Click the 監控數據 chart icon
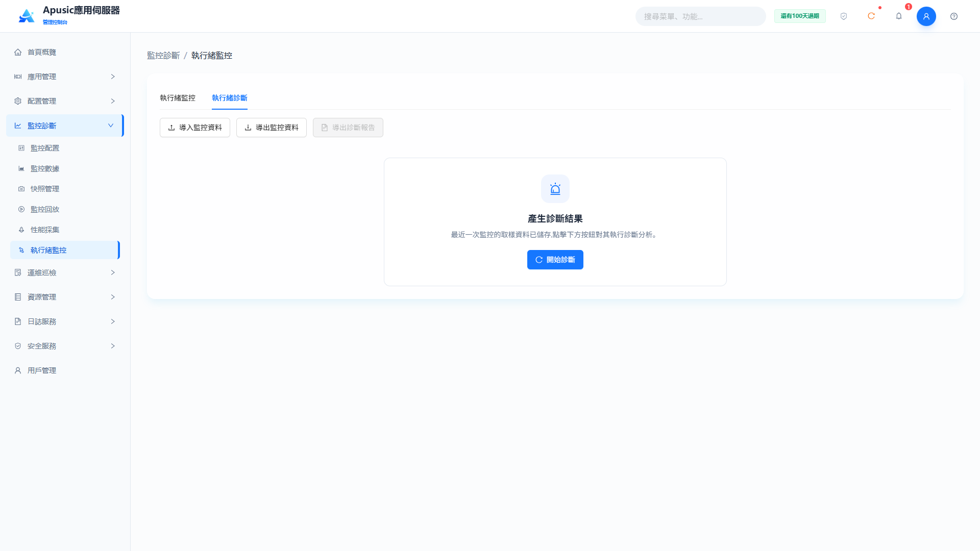Viewport: 980px width, 551px height. click(21, 168)
